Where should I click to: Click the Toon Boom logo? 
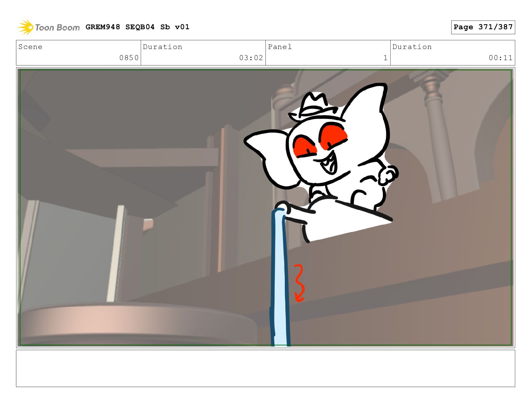tap(49, 27)
